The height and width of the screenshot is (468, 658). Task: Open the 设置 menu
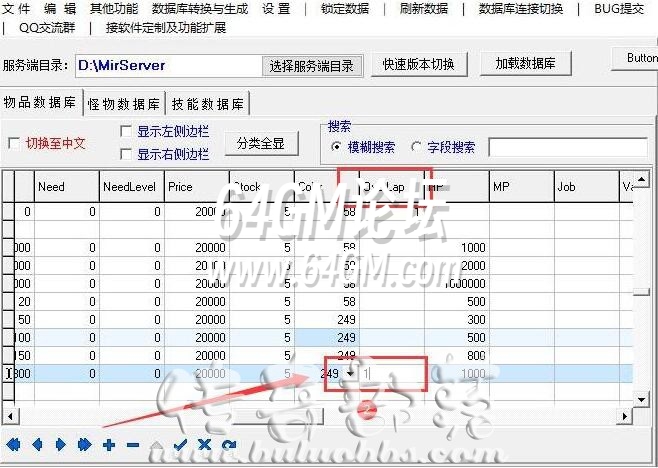click(x=276, y=8)
